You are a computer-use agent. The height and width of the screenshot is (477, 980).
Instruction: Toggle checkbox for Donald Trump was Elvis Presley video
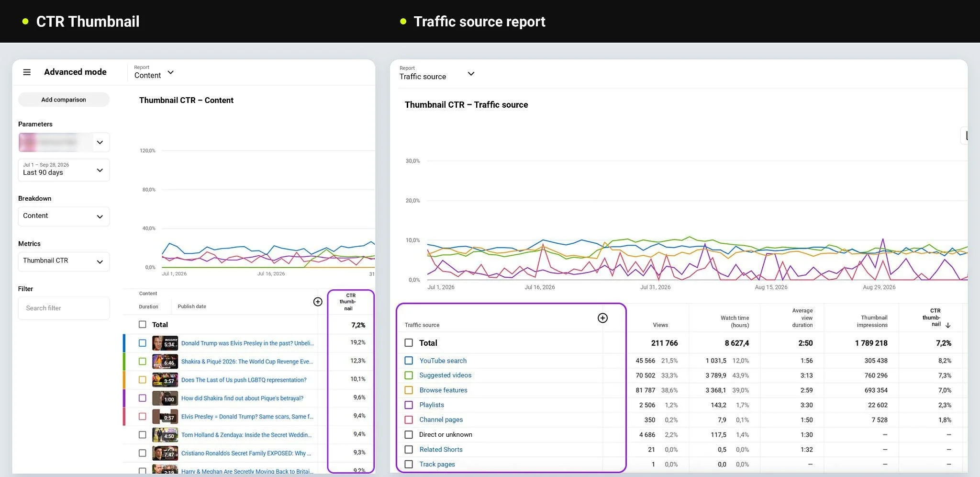[x=143, y=343]
